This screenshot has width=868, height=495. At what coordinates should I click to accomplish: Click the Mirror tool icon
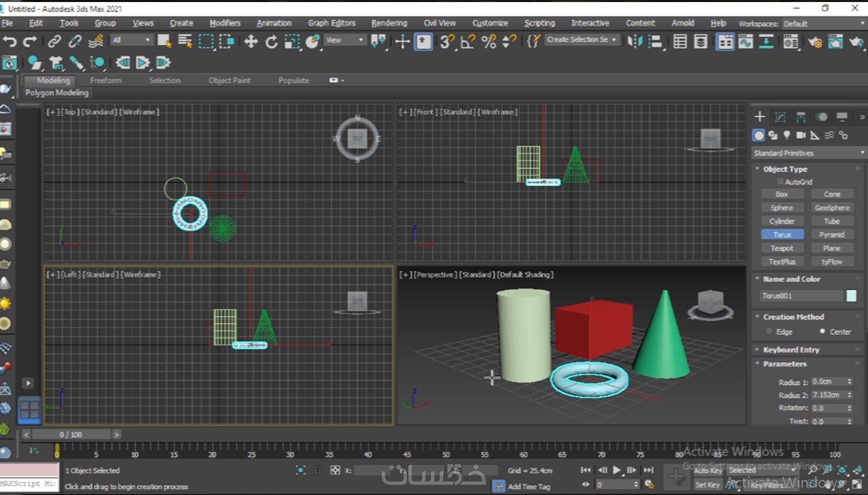(635, 41)
